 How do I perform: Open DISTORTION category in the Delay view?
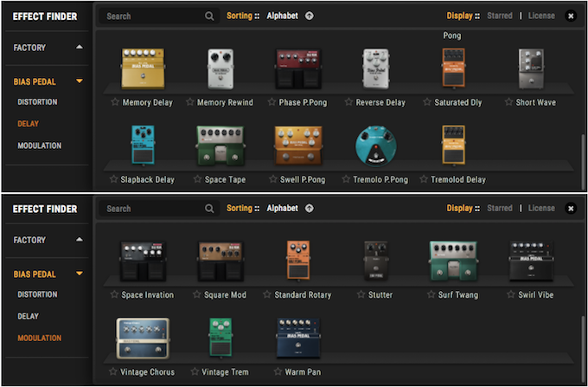click(x=37, y=102)
